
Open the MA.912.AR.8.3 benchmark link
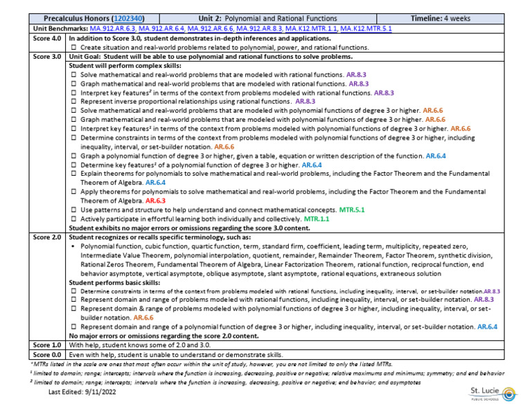[259, 28]
